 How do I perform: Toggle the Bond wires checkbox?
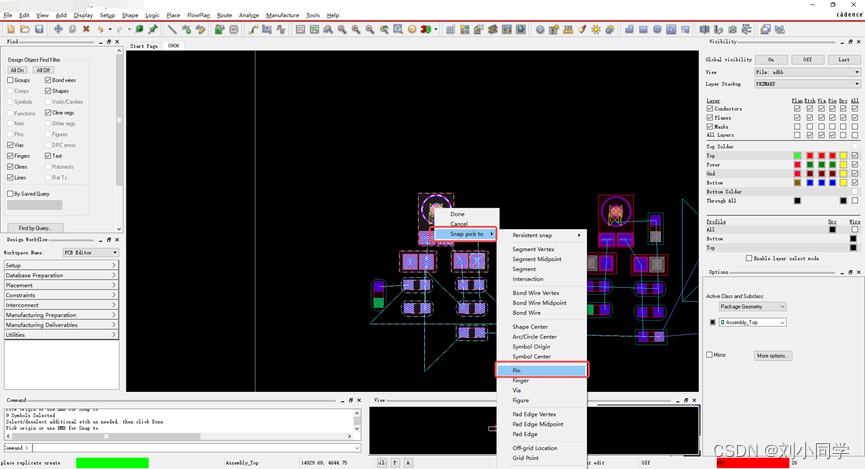coord(48,80)
